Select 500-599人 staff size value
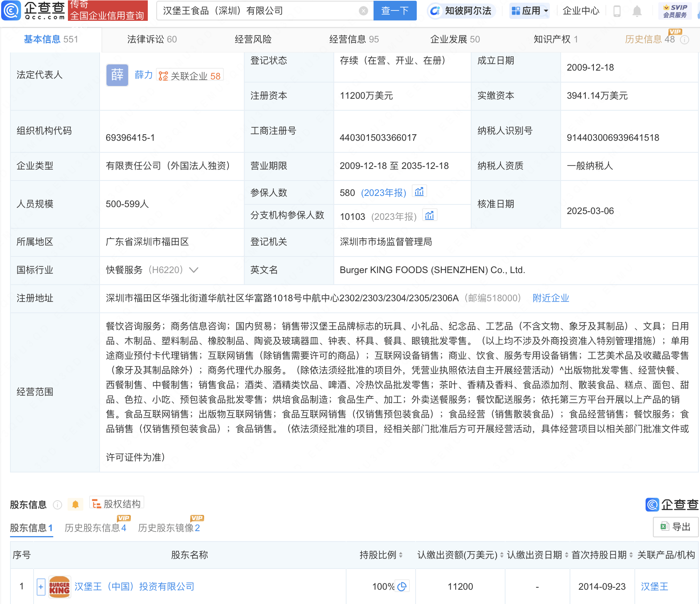 pyautogui.click(x=127, y=204)
